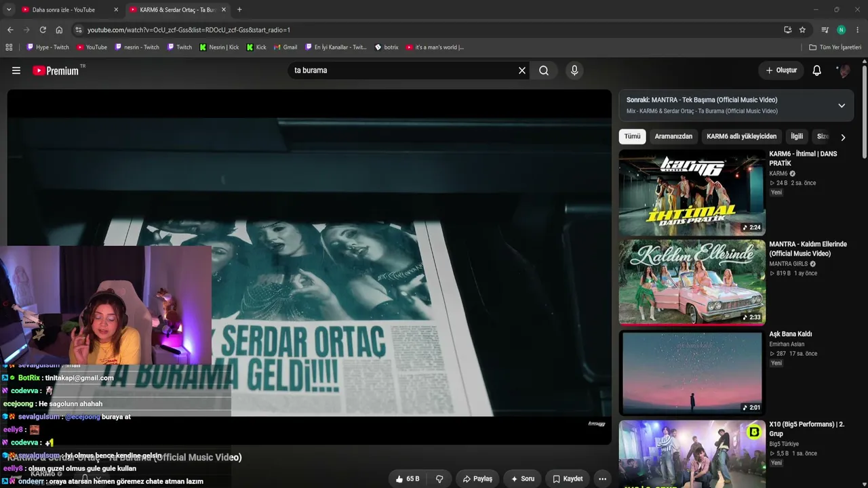
Task: Open the Twitch bookmark
Action: (x=179, y=47)
